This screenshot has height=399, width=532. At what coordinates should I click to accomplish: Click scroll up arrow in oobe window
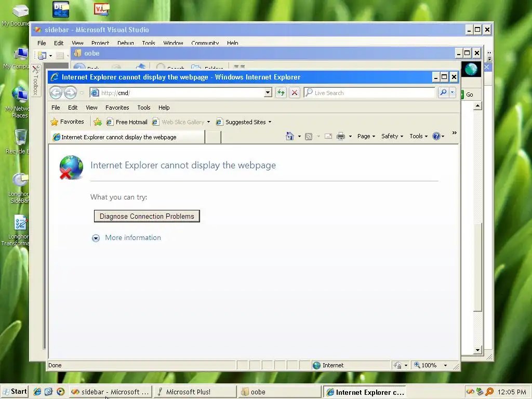(477, 106)
